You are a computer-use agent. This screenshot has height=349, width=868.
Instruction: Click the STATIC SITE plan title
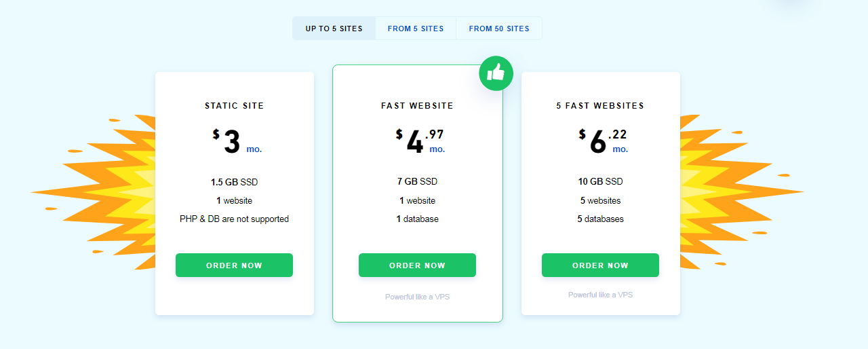[x=235, y=106]
